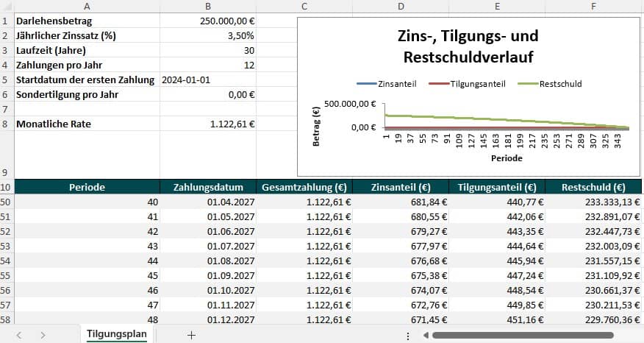This screenshot has height=343, width=644.
Task: Select the date cell 01.04.2027
Action: coord(208,202)
